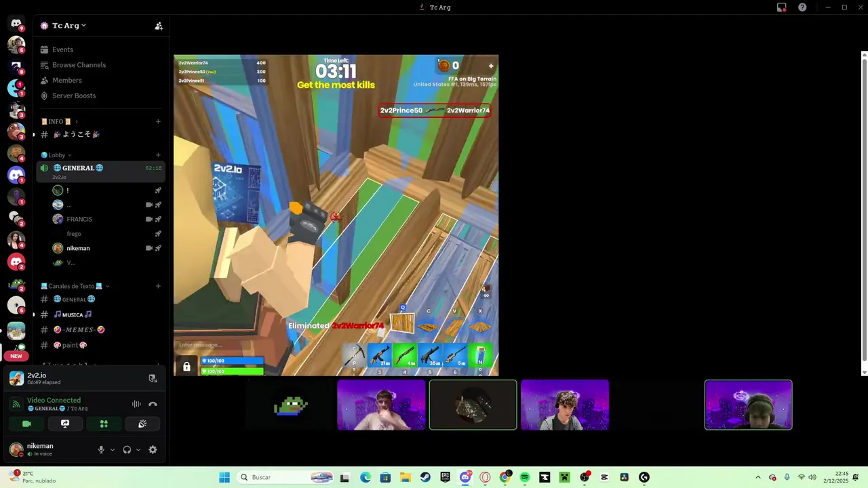Open the soundboard
The width and height of the screenshot is (868, 488).
[142, 424]
